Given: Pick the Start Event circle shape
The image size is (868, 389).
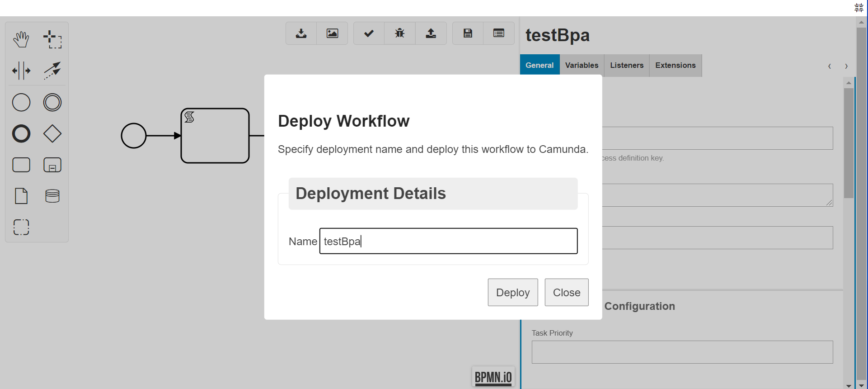Looking at the screenshot, I should pyautogui.click(x=21, y=103).
